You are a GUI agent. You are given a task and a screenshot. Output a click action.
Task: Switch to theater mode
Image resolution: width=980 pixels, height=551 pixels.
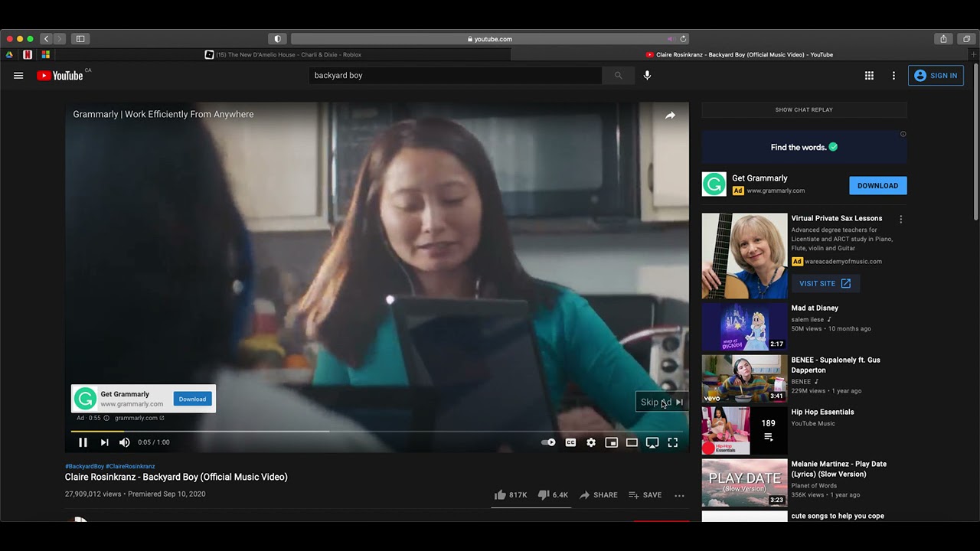(x=632, y=442)
